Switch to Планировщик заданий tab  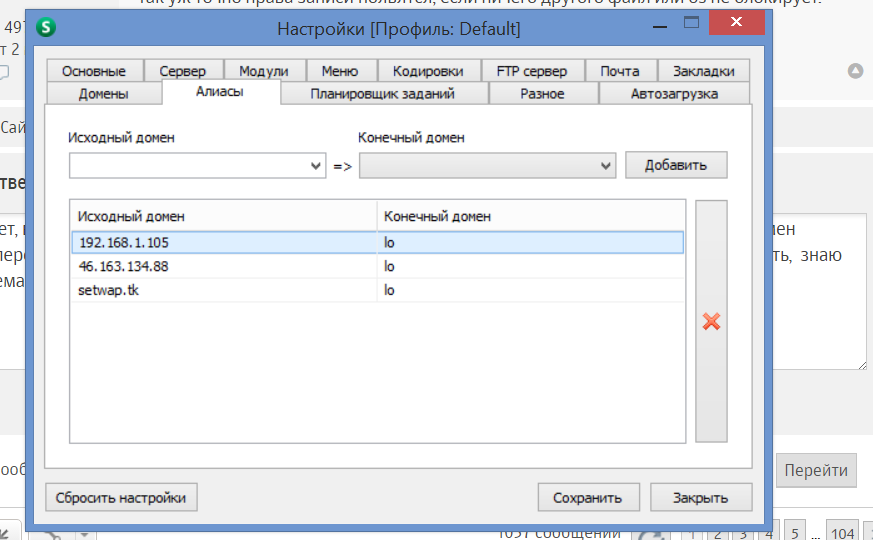click(x=383, y=94)
